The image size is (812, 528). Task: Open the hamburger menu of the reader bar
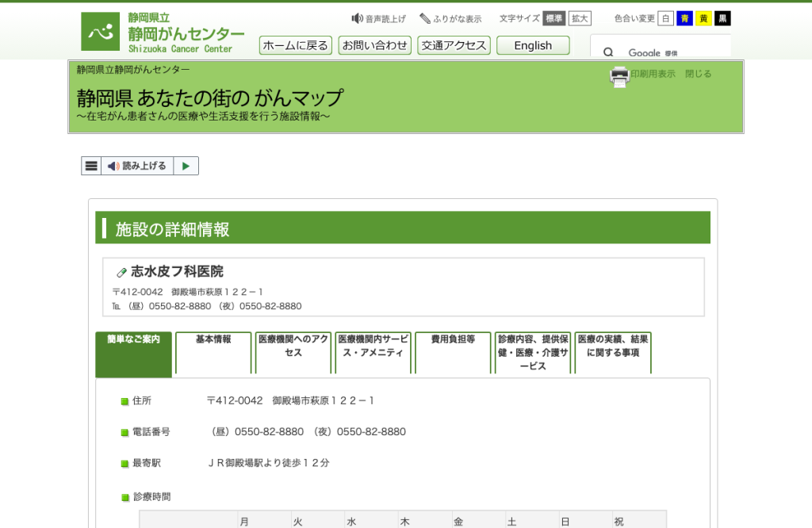[x=91, y=166]
